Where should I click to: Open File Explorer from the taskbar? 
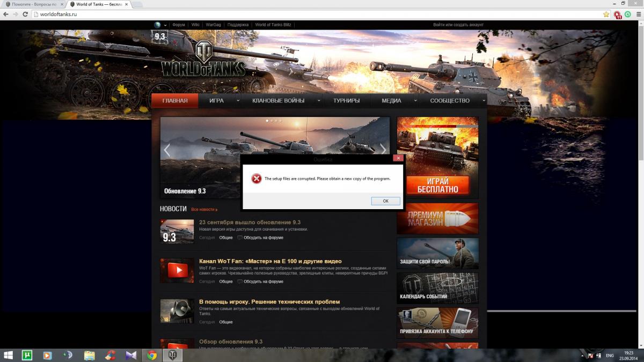[89, 355]
